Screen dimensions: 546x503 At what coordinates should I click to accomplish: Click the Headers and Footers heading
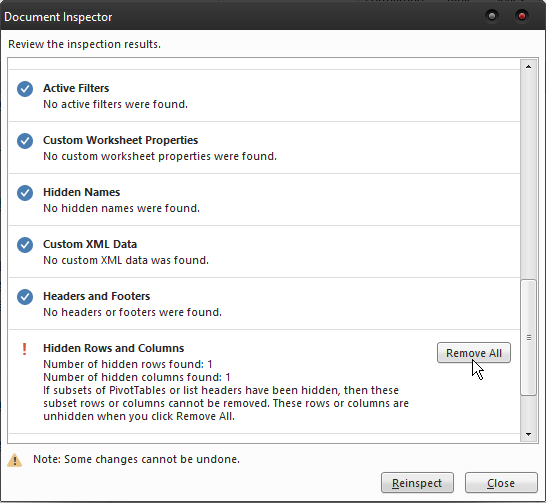click(96, 296)
